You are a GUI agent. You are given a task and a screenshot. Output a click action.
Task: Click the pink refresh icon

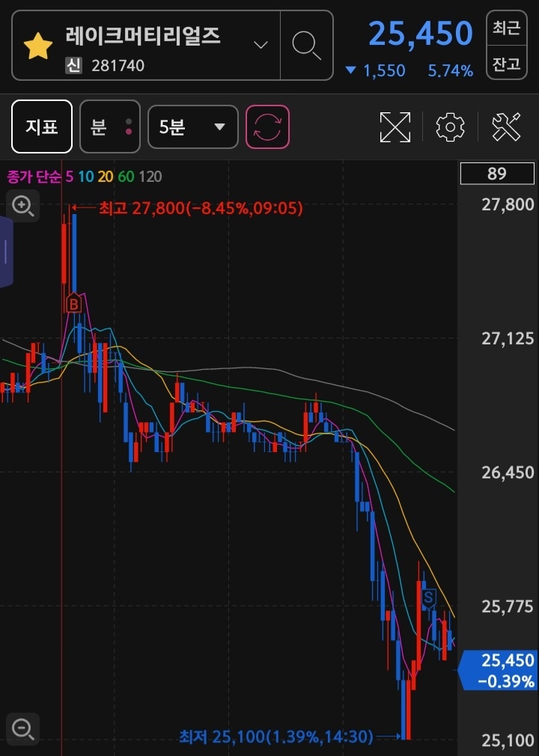[267, 126]
